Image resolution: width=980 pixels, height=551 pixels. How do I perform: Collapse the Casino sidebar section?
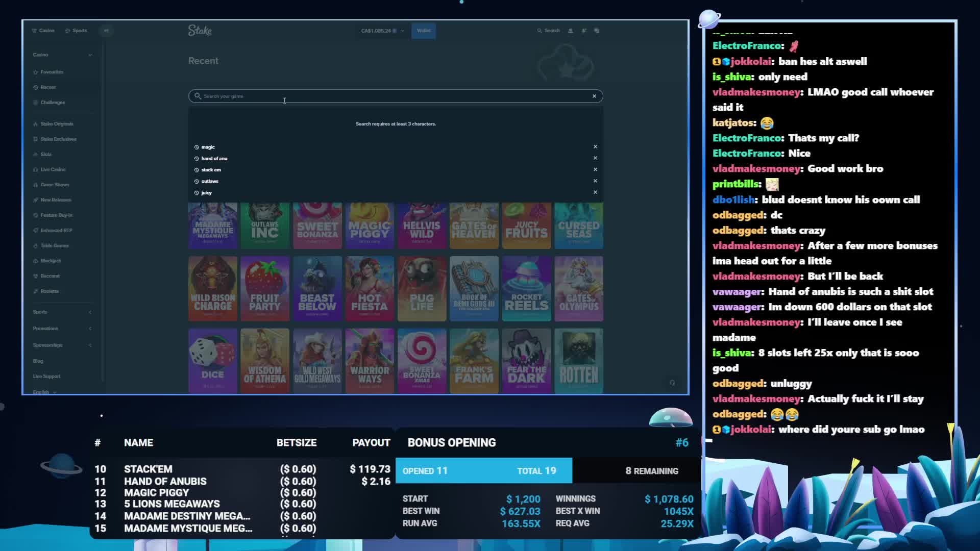point(90,55)
